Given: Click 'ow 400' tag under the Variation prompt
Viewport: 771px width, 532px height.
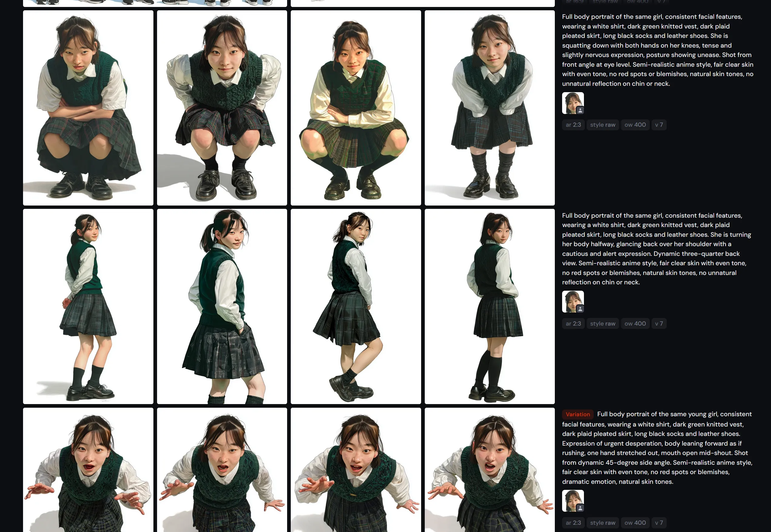Looking at the screenshot, I should (635, 523).
